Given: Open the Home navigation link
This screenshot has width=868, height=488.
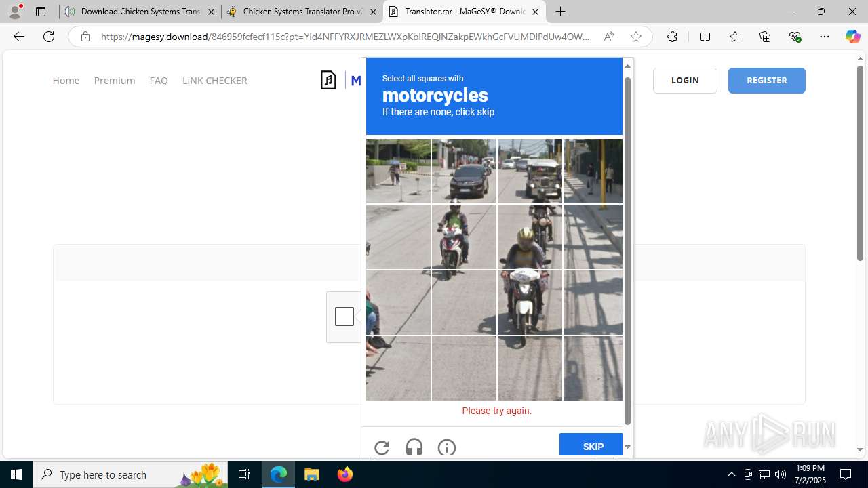Looking at the screenshot, I should coord(66,81).
